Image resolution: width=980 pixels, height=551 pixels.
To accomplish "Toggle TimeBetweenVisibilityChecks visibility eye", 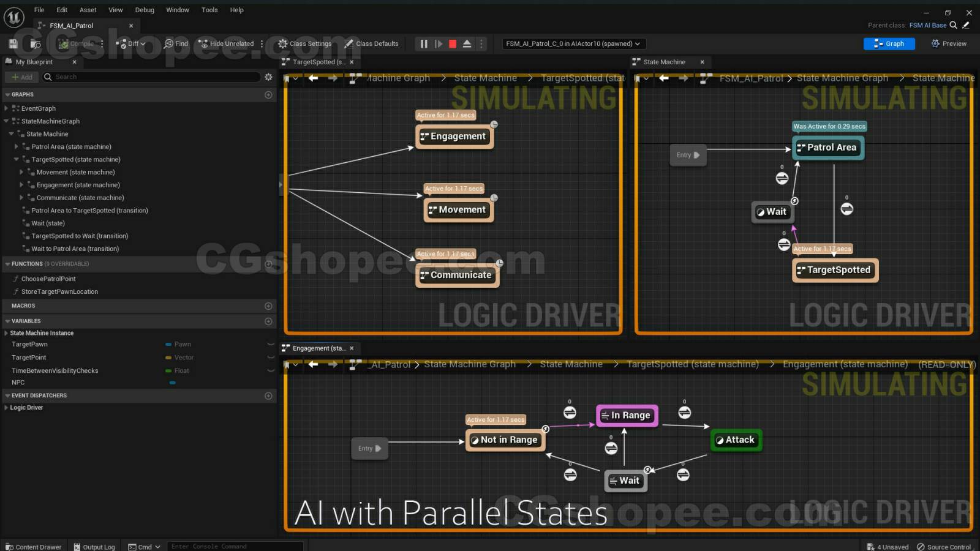I will coord(271,370).
